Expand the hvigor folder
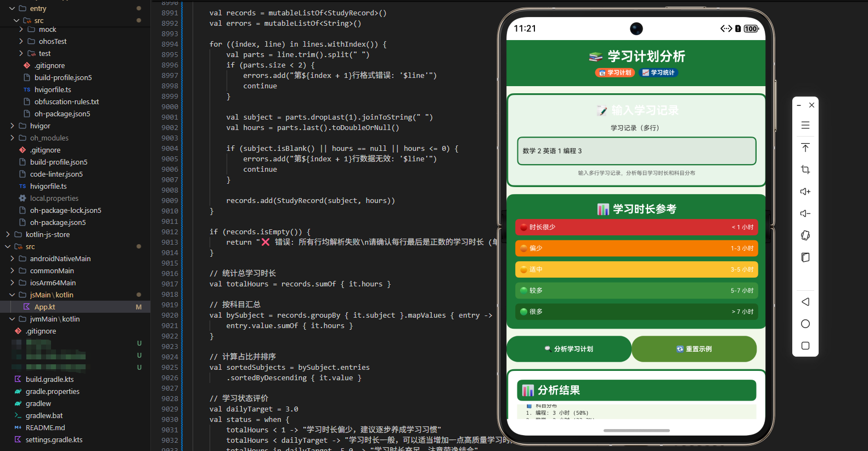The image size is (868, 451). coord(12,126)
